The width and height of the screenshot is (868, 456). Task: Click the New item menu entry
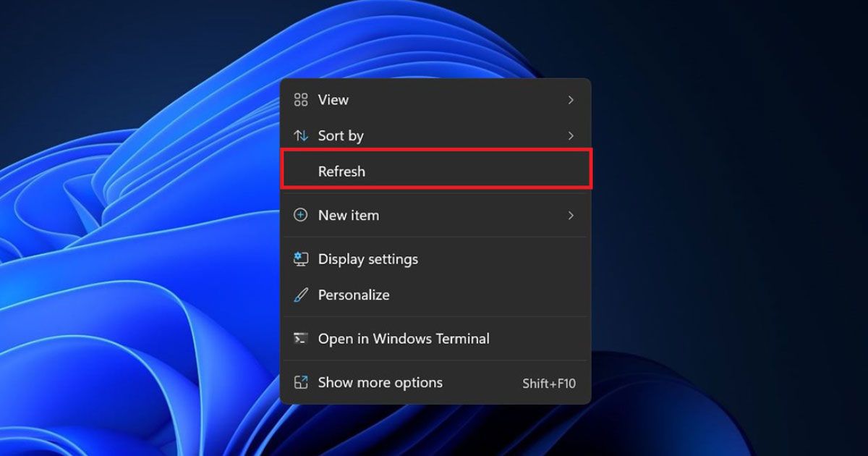click(x=349, y=215)
